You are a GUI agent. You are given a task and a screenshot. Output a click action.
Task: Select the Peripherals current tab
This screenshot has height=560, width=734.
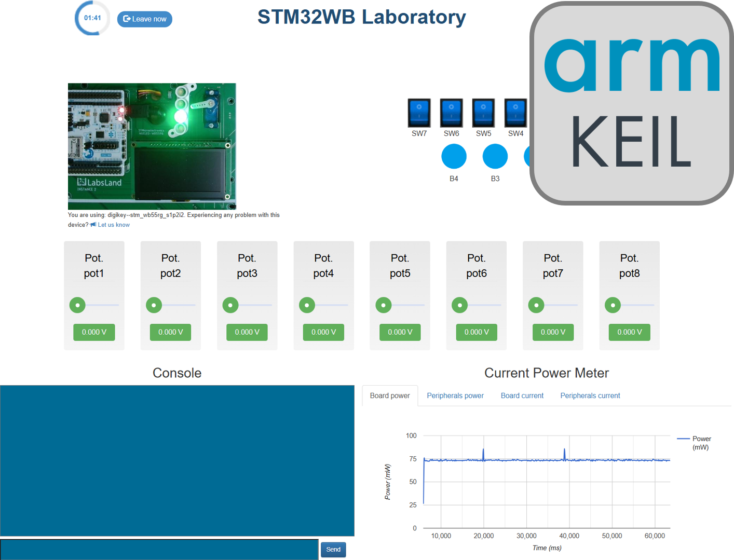pyautogui.click(x=590, y=395)
